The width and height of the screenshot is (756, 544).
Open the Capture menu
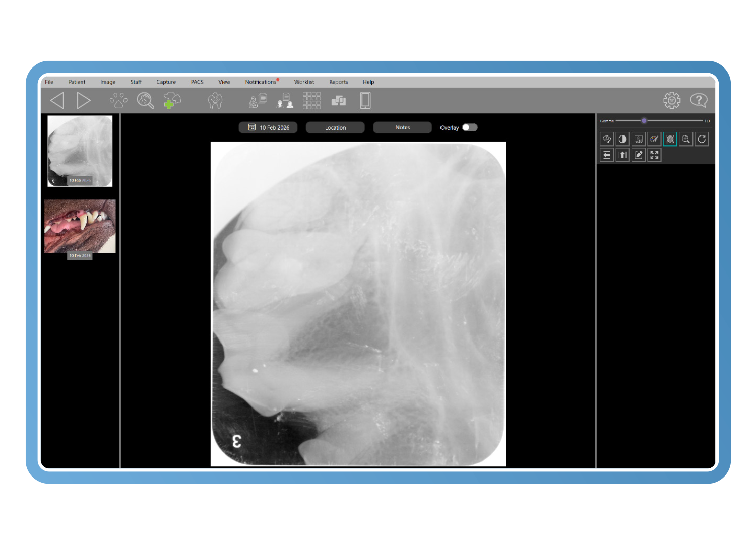click(x=166, y=82)
